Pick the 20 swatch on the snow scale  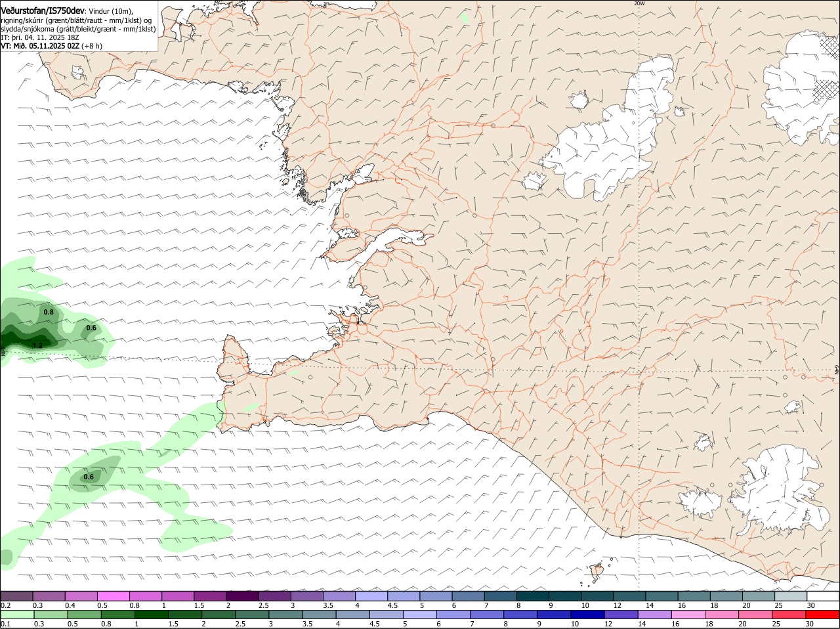tap(759, 596)
